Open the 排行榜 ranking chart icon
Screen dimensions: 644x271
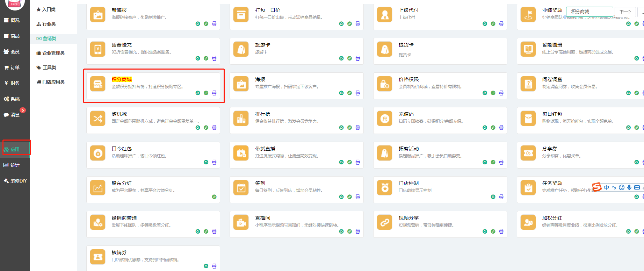tap(241, 119)
